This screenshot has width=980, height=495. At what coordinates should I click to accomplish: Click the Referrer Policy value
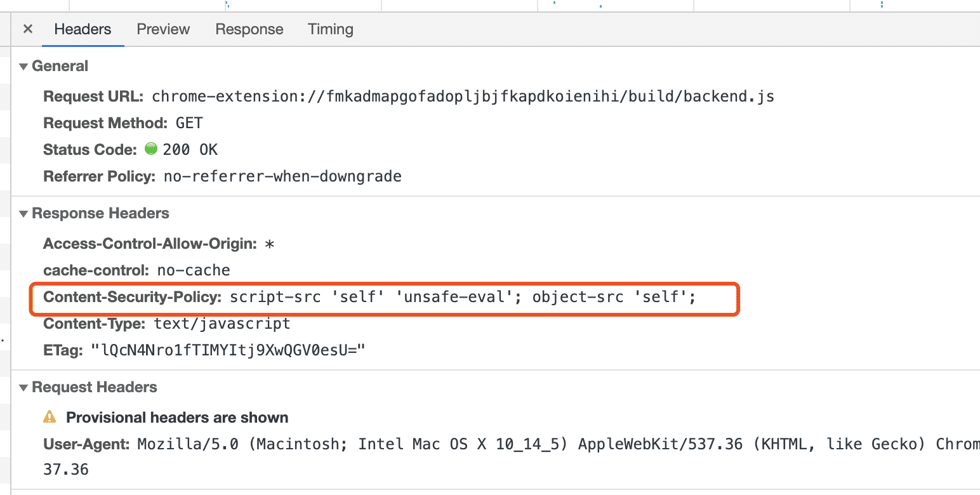pyautogui.click(x=282, y=176)
